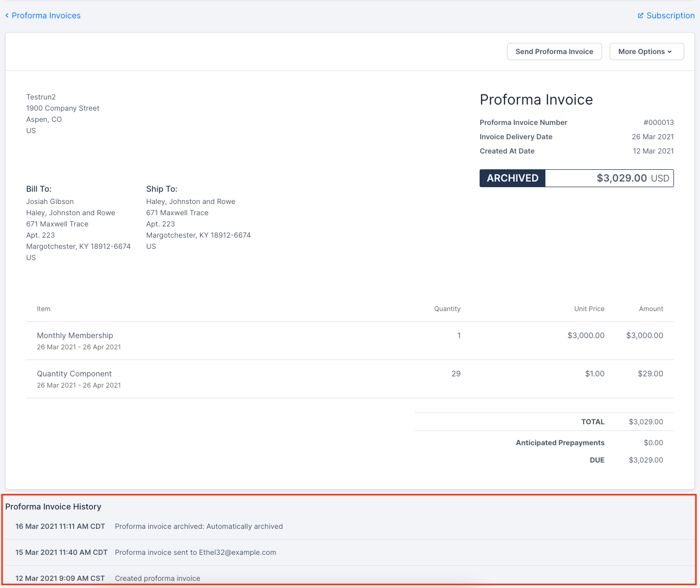Click the Monthly Membership line item
700x588 pixels.
75,336
